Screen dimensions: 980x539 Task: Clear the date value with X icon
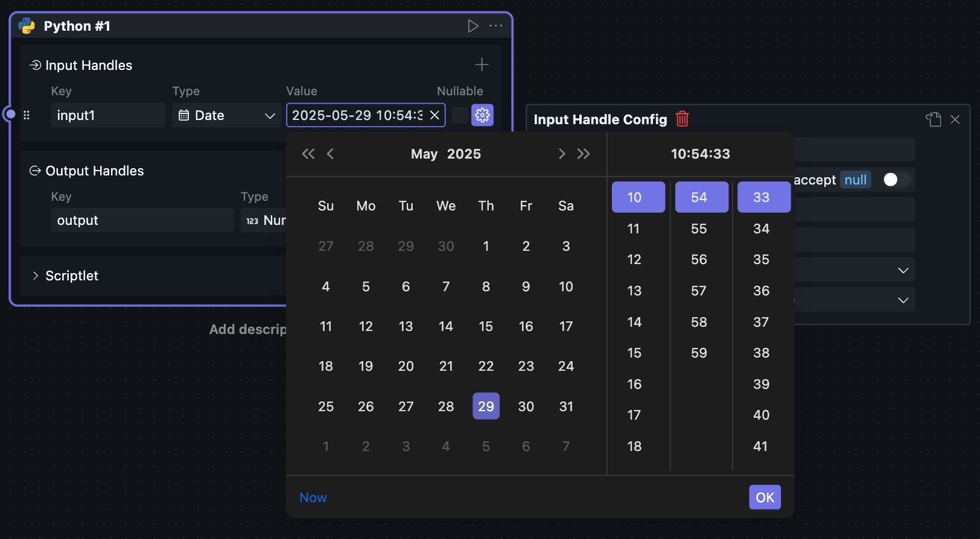(x=434, y=115)
